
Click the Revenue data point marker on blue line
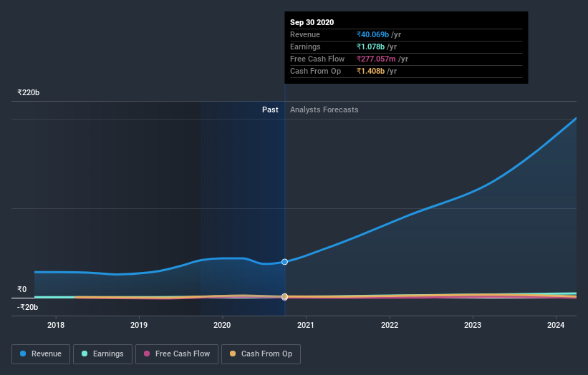tap(284, 262)
